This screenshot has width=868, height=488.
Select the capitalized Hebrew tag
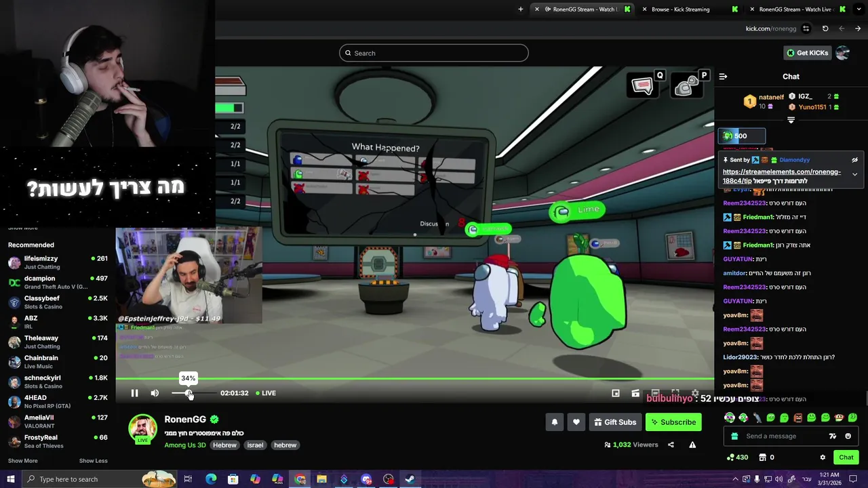(x=224, y=445)
